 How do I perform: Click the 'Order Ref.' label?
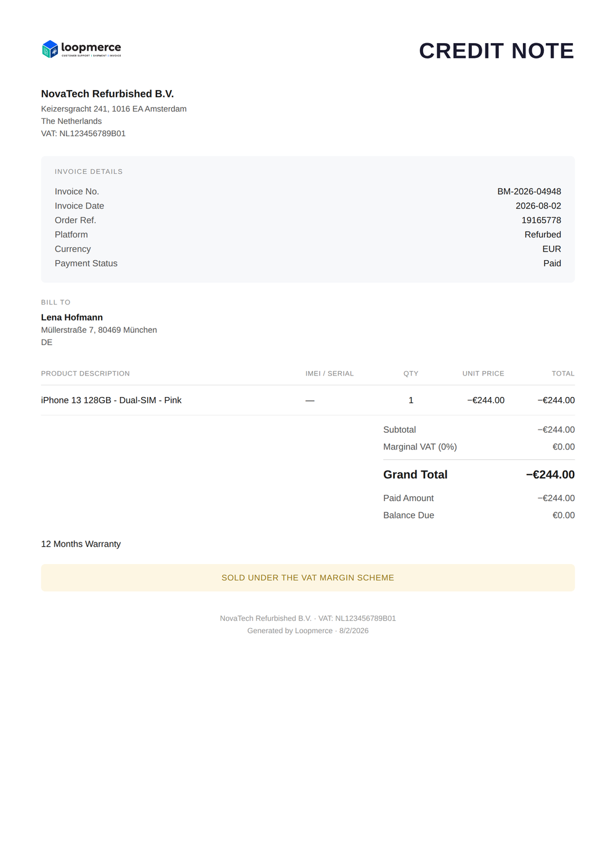pos(75,220)
